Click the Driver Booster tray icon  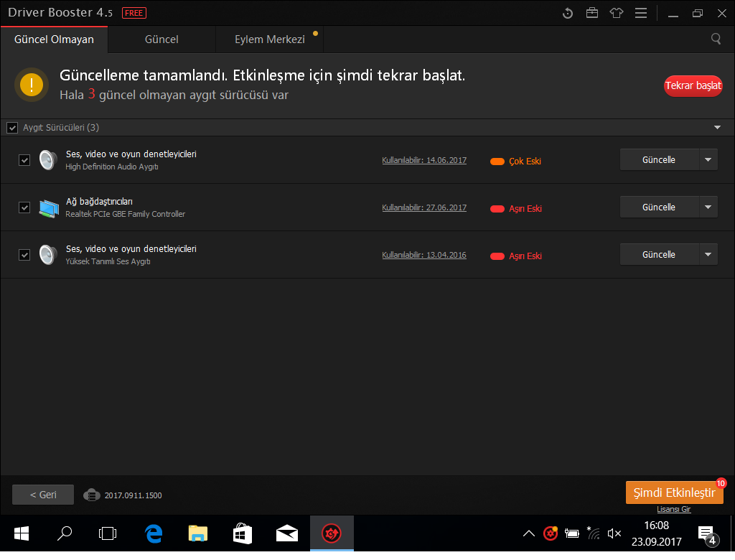point(551,533)
